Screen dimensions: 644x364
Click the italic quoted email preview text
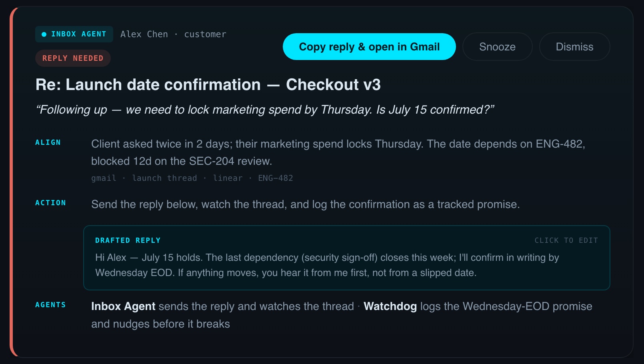[265, 110]
